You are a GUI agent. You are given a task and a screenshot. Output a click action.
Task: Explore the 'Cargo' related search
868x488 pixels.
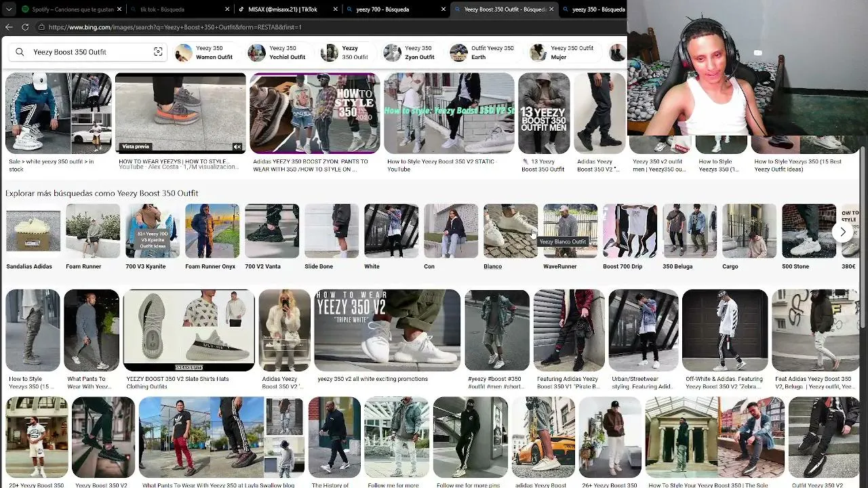[749, 237]
